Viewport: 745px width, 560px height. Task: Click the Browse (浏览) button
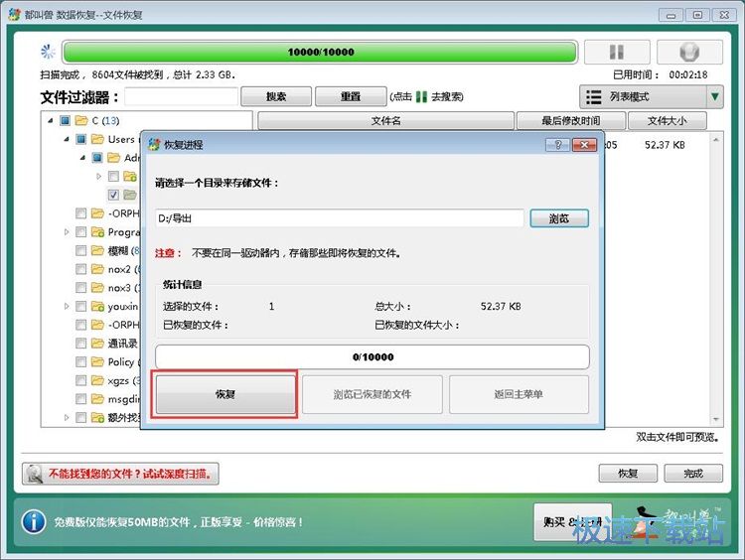tap(559, 218)
